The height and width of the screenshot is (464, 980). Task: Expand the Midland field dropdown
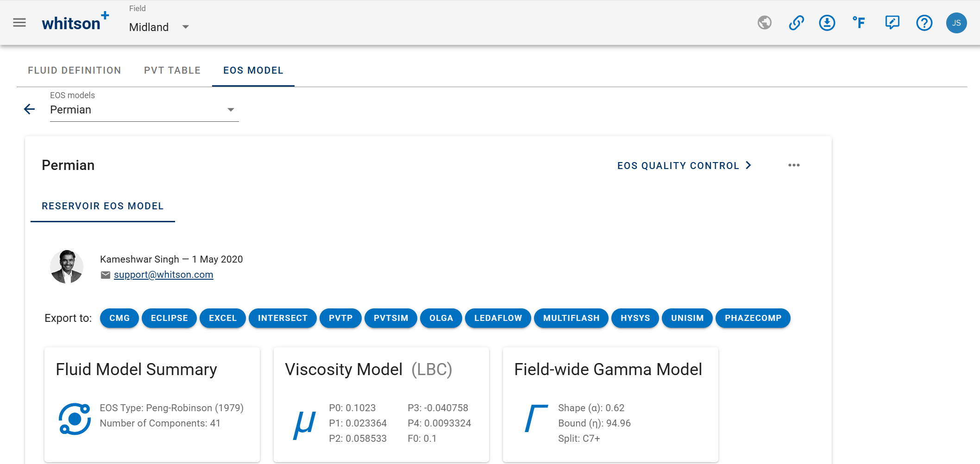[159, 27]
